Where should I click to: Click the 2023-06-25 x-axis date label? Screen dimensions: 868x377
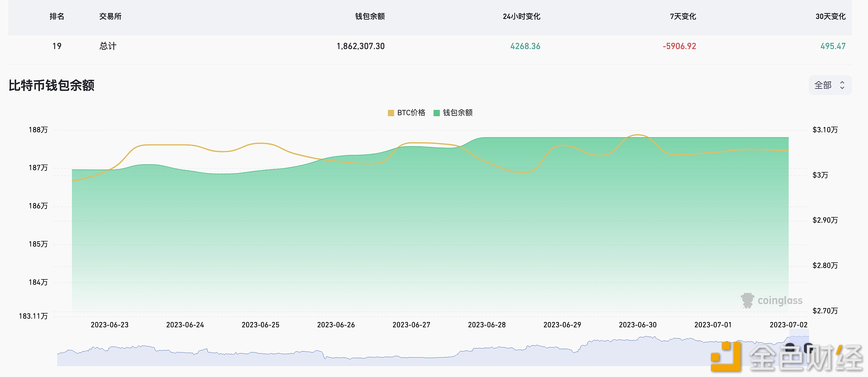coord(261,325)
